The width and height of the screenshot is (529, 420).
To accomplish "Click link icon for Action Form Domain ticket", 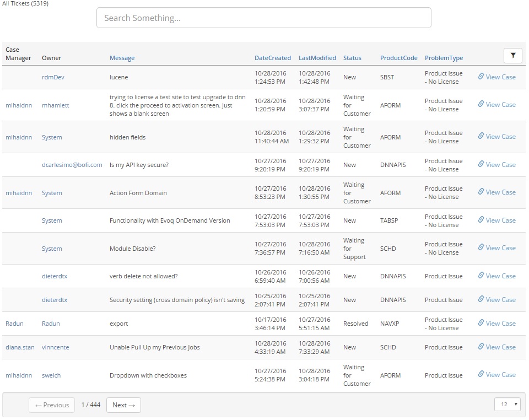I will tap(481, 192).
